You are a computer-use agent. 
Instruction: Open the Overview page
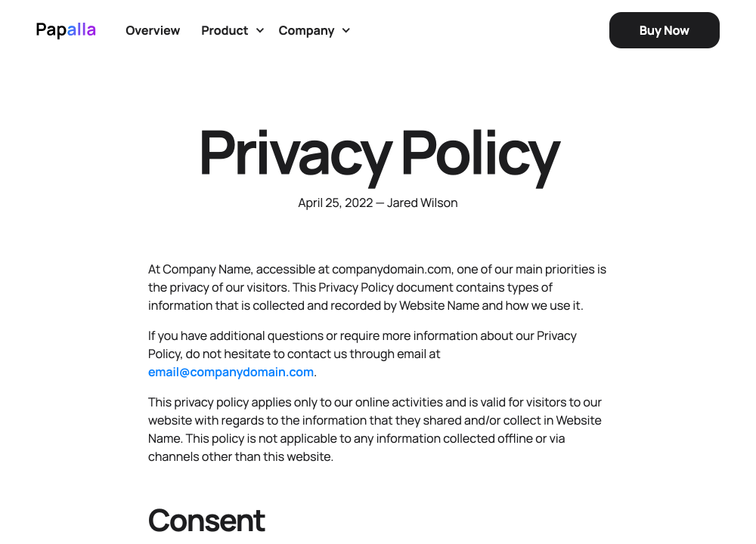(153, 30)
